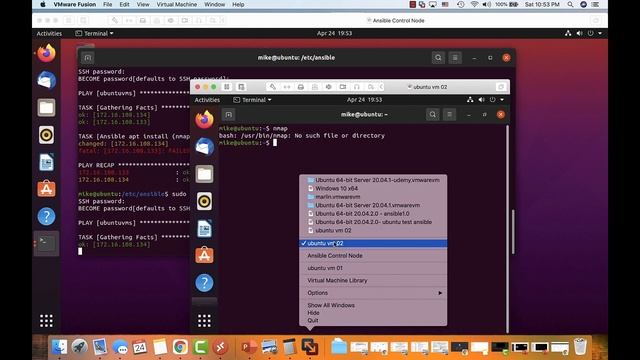The image size is (640, 360).
Task: Expand system menu arrow in Ansible Control Node
Action: (600, 33)
